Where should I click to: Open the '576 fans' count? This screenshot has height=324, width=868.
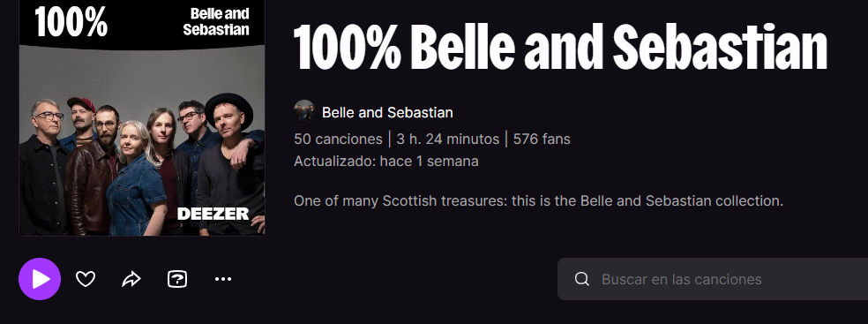tap(542, 139)
